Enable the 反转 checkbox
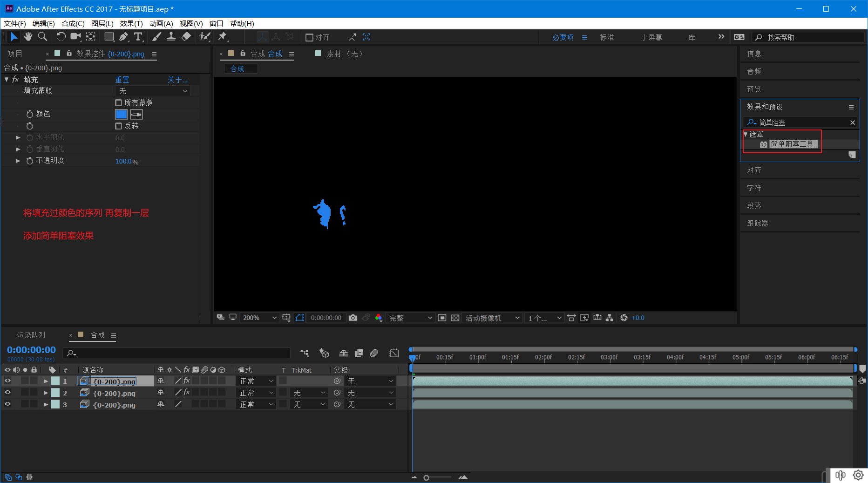 [118, 126]
